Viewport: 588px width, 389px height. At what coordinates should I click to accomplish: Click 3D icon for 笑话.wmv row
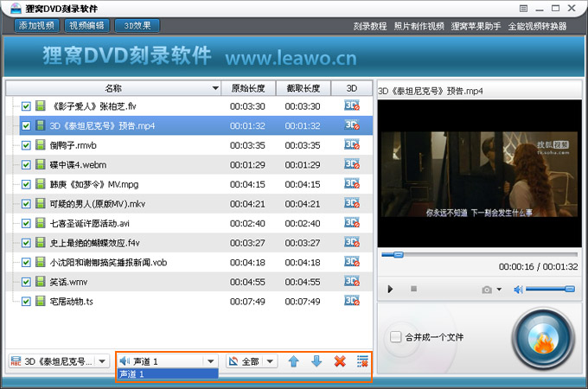(352, 281)
